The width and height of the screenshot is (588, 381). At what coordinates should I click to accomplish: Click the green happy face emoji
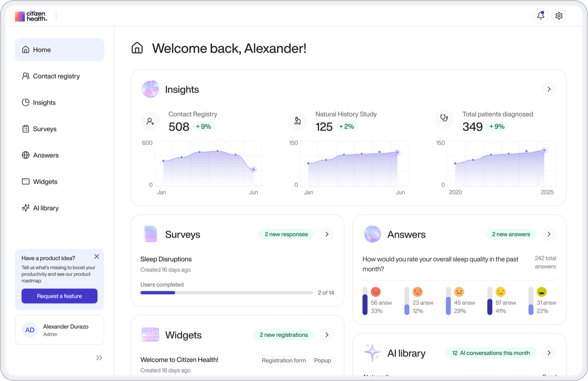542,292
